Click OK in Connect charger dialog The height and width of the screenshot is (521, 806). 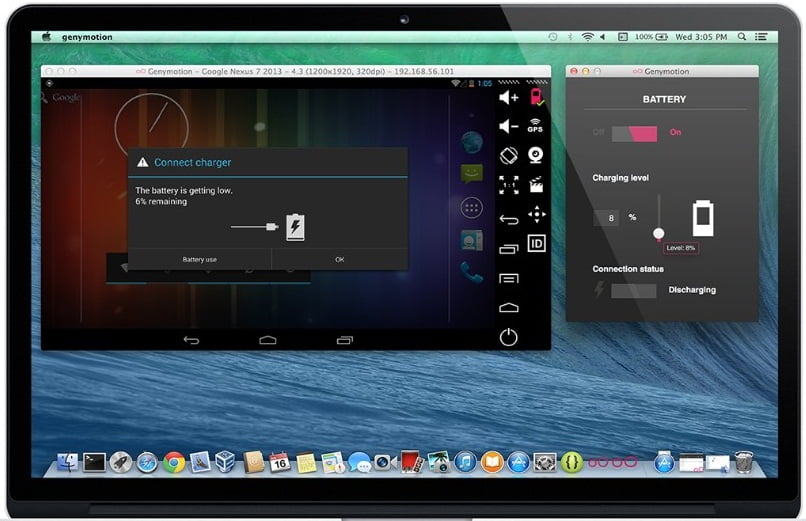click(340, 259)
